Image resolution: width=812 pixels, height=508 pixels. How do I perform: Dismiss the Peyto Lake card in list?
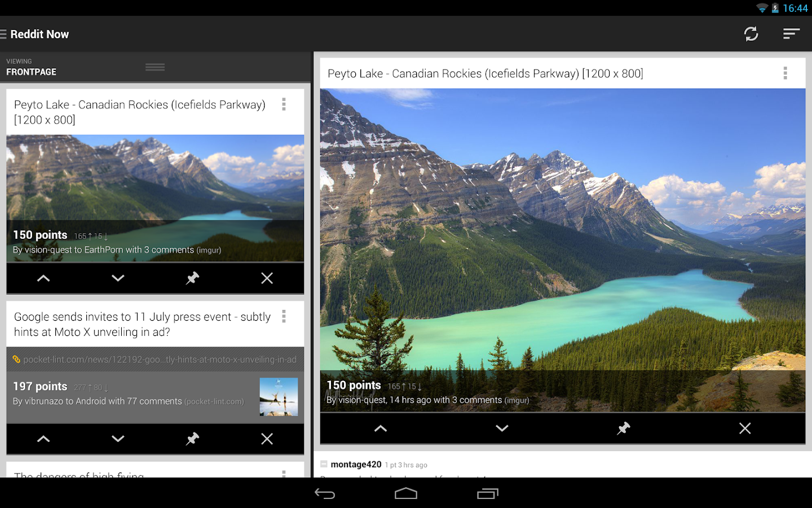[x=267, y=278]
